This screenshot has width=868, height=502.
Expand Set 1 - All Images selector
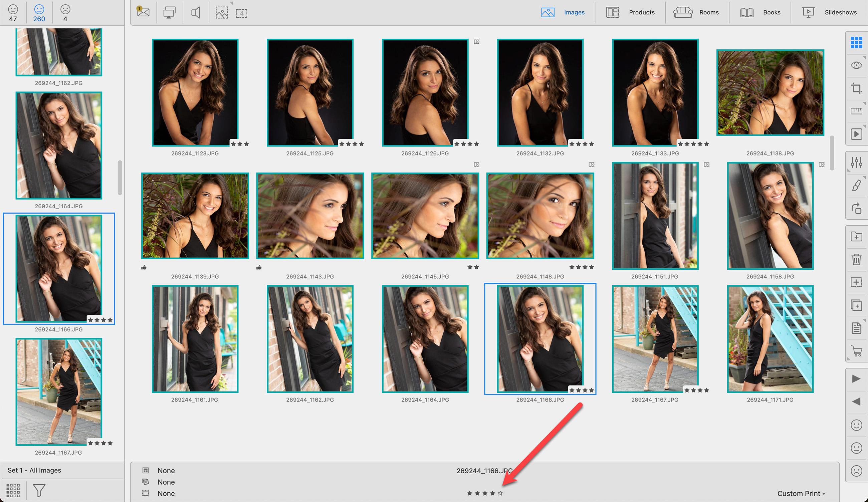click(x=34, y=470)
